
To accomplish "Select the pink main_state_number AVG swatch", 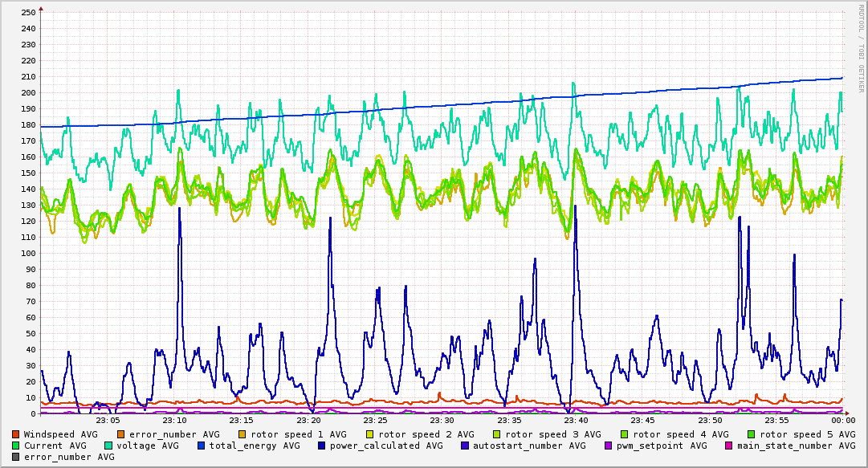I will (x=729, y=446).
